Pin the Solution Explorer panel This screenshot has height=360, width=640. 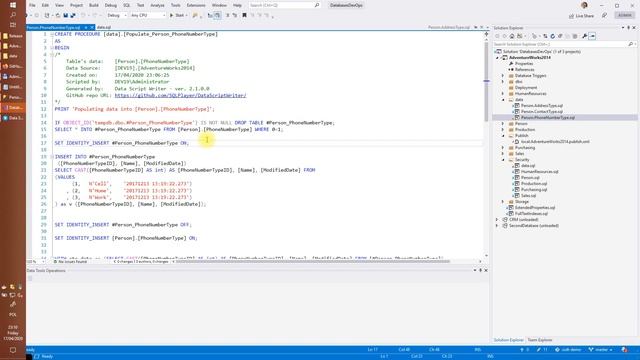coord(629,28)
